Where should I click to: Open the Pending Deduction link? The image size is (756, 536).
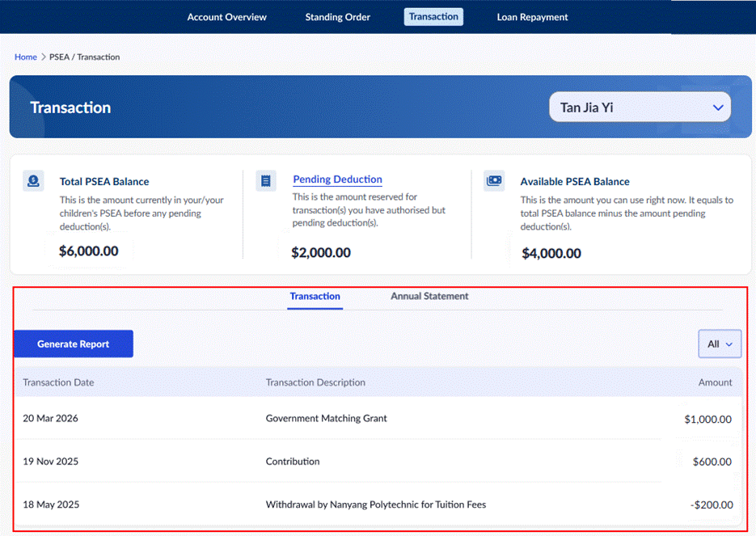pyautogui.click(x=337, y=179)
